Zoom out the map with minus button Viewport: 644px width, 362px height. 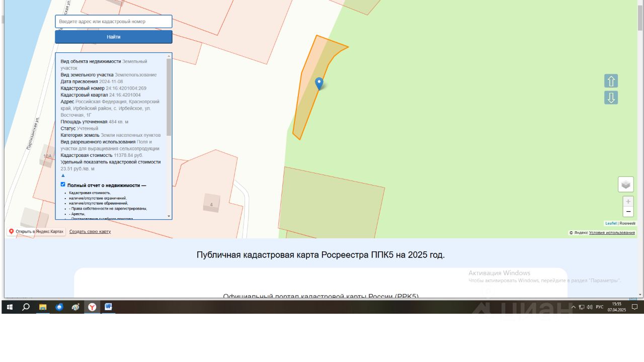coord(628,212)
